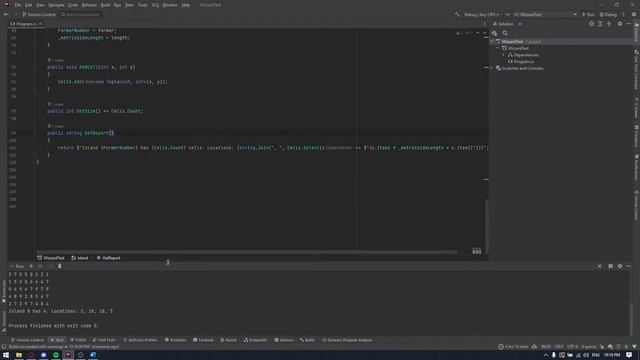The image size is (640, 360).
Task: Click the Search everywhere field
Action: click(80, 14)
